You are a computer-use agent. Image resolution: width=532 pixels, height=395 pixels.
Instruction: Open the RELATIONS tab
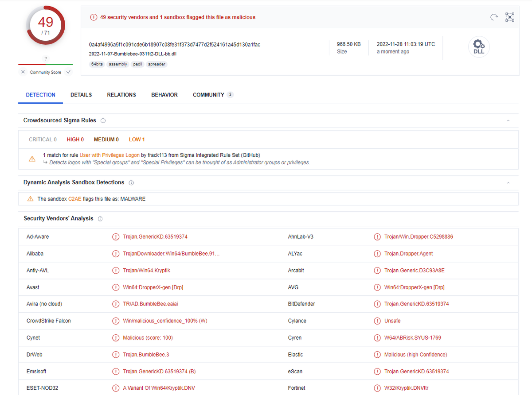121,95
